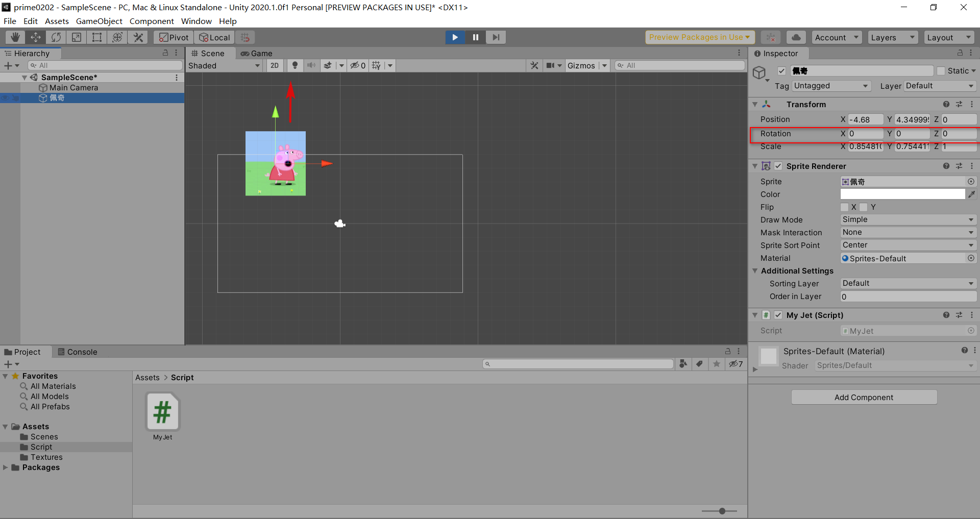Toggle scene lighting bulb icon
The image size is (980, 519).
pos(295,65)
